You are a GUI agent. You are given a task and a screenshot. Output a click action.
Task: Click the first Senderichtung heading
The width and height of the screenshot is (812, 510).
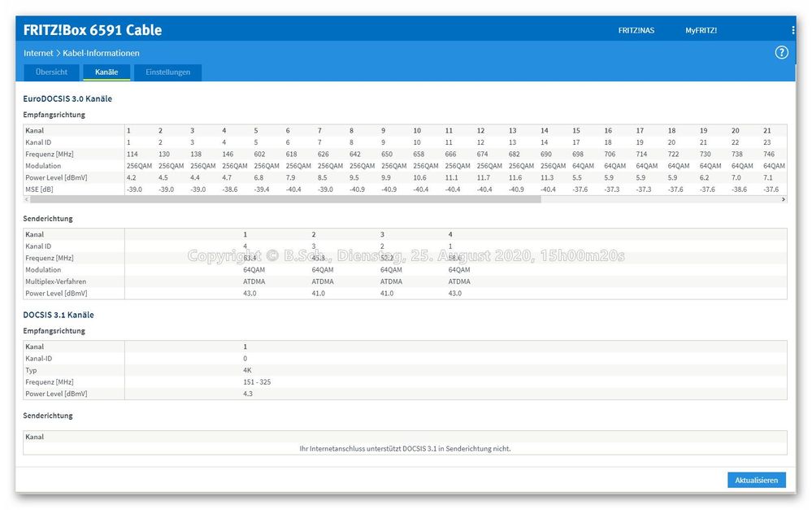click(48, 219)
